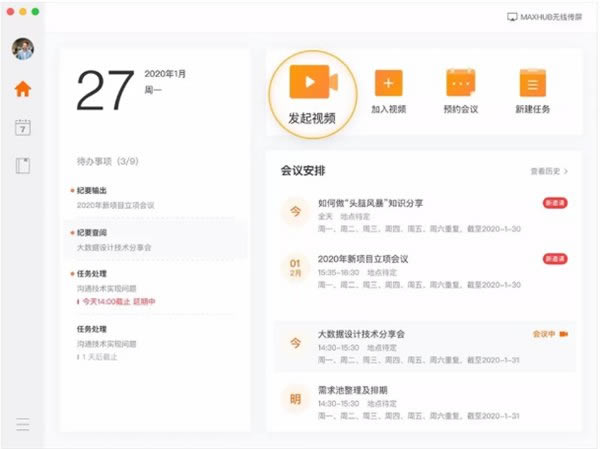600x449 pixels.
Task: Open the notes icon in sidebar
Action: 23,166
